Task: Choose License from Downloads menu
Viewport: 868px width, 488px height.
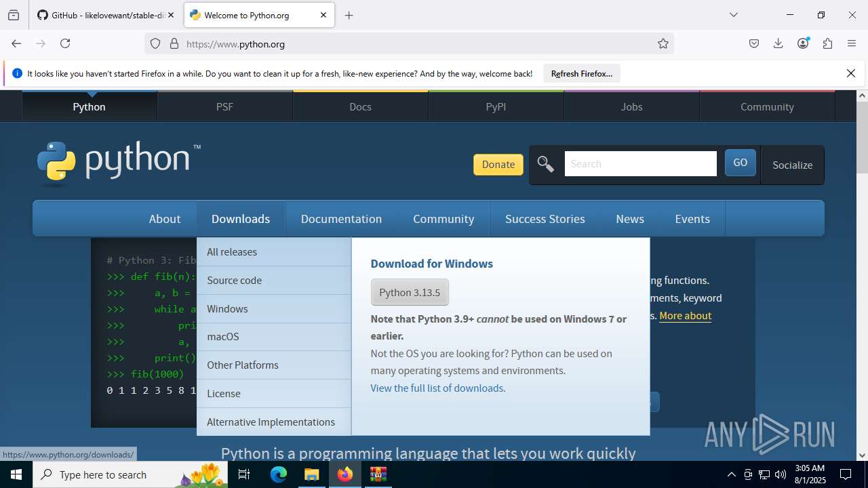Action: [274, 393]
